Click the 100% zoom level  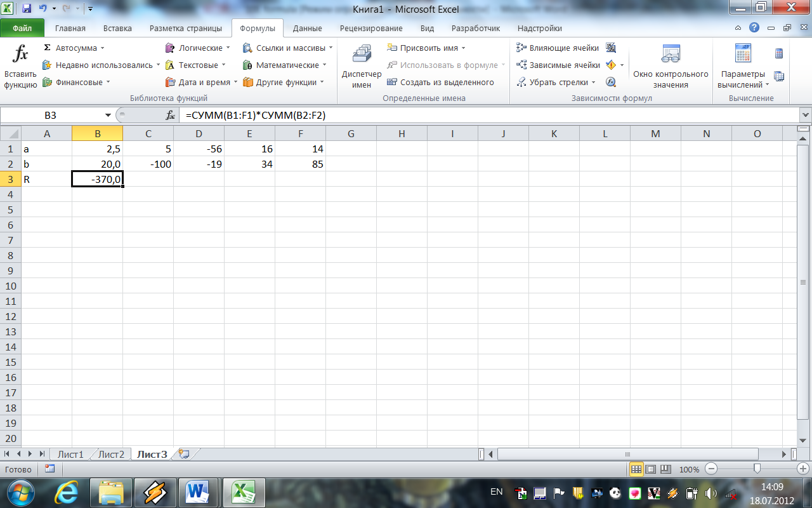point(689,469)
